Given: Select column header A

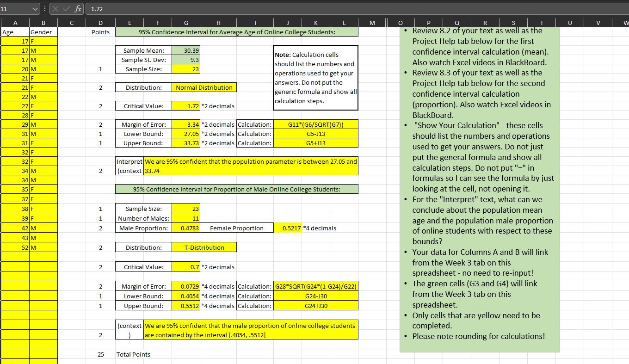Looking at the screenshot, I should [x=15, y=22].
